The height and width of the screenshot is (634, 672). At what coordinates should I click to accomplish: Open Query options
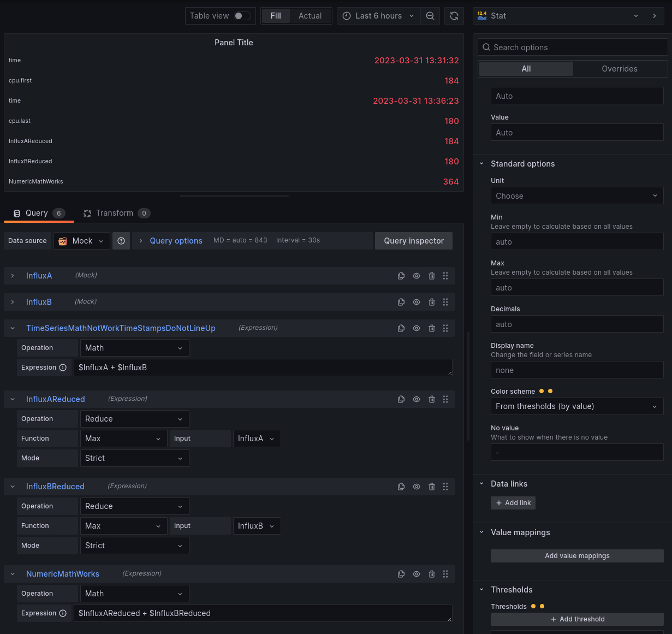pyautogui.click(x=176, y=240)
